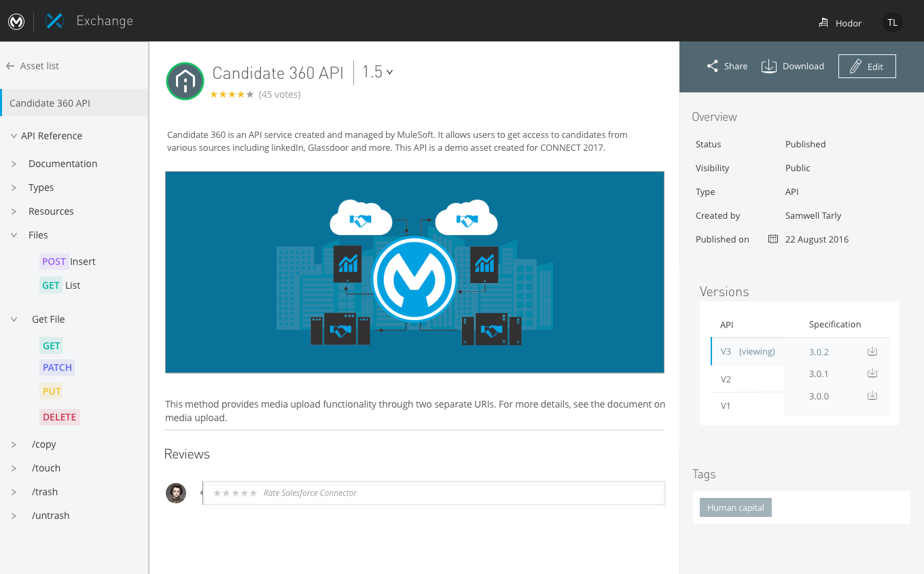
Task: Open the GET method under Get File
Action: point(52,346)
